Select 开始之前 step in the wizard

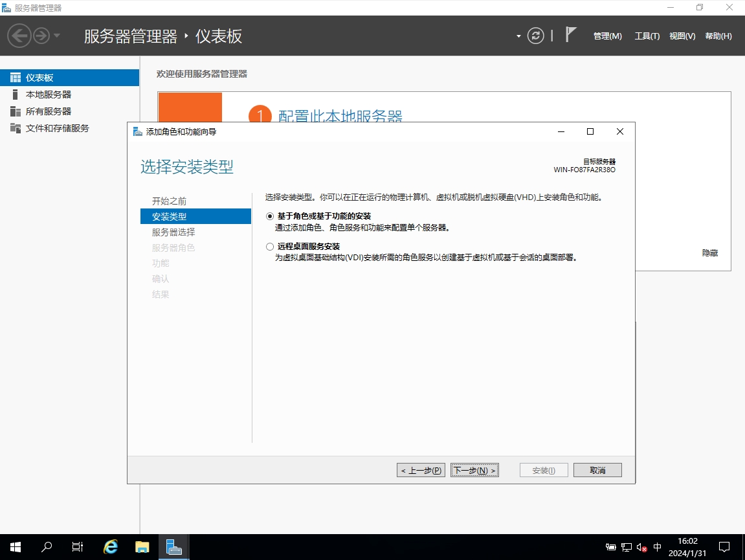pos(169,201)
